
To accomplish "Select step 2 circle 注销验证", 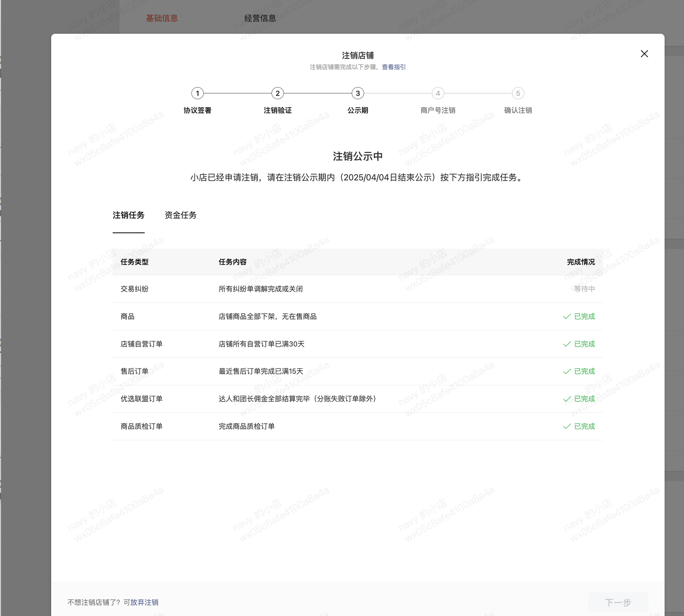I will pyautogui.click(x=278, y=93).
